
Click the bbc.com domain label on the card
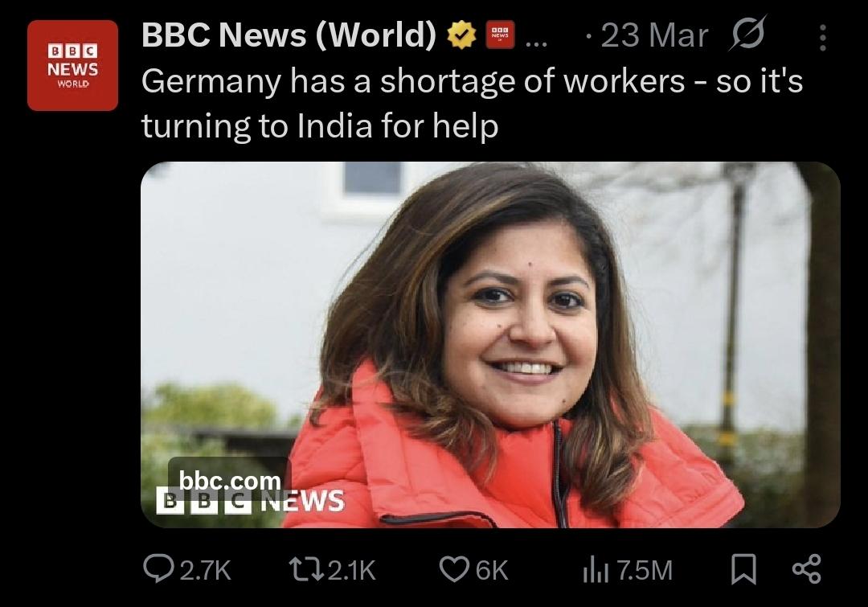(x=230, y=481)
